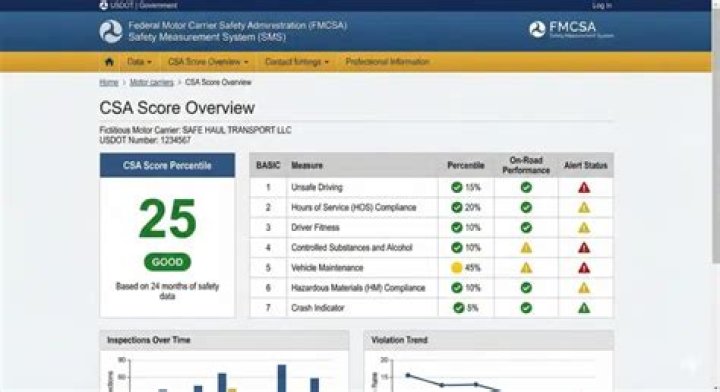Open the last item in the yellow navbar

388,62
